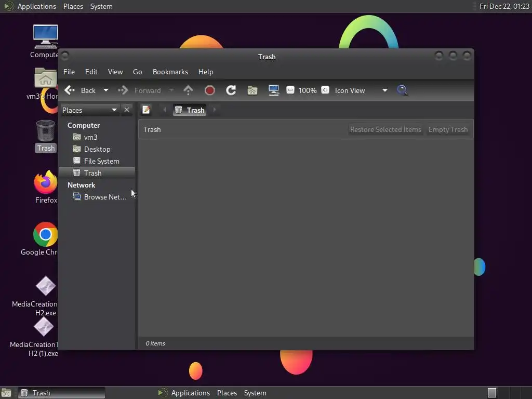Click the Trash taskbar window button
Screen dimensions: 532x399
61,393
